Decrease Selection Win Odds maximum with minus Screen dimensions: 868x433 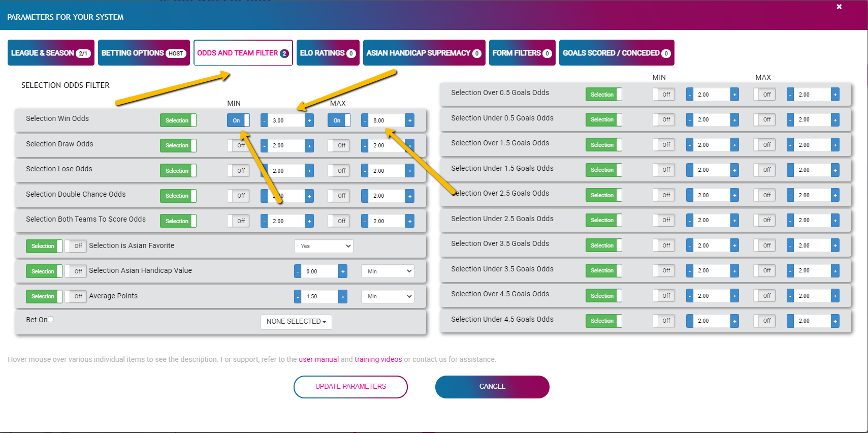tap(365, 120)
